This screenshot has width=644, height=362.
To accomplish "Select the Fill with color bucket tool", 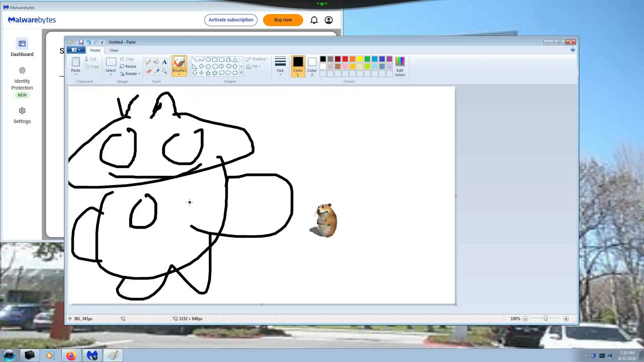I will click(x=156, y=62).
